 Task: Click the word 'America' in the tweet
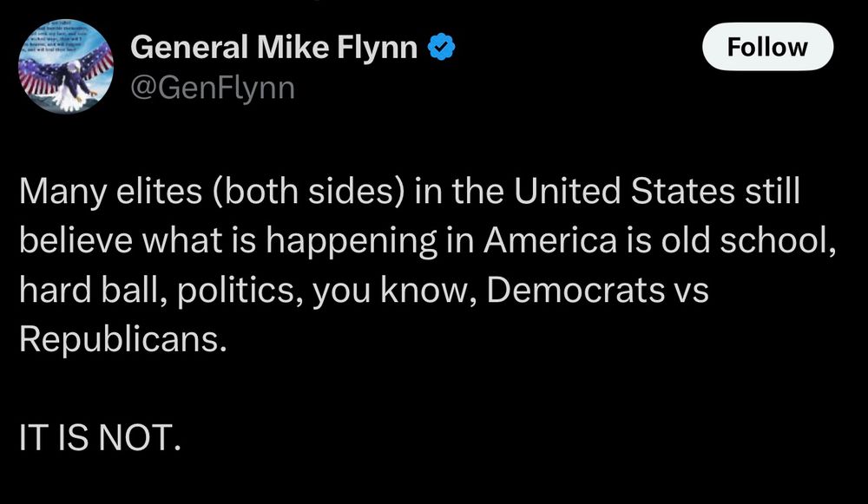(549, 240)
